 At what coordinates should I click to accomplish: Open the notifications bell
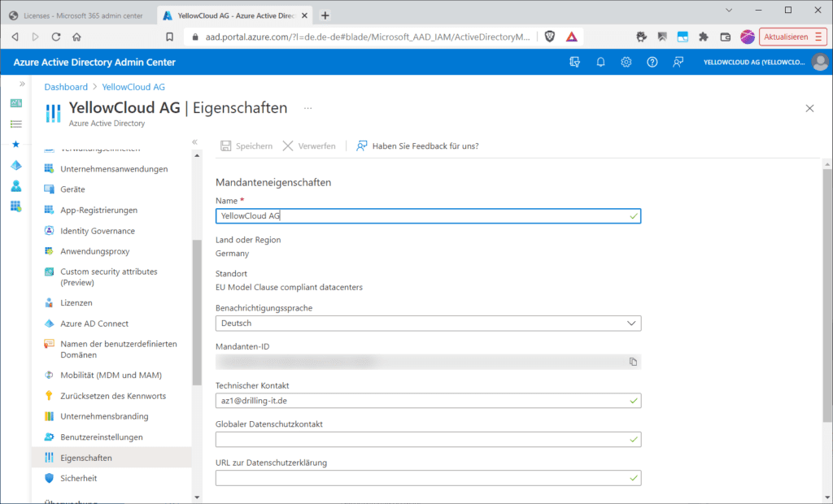tap(600, 62)
